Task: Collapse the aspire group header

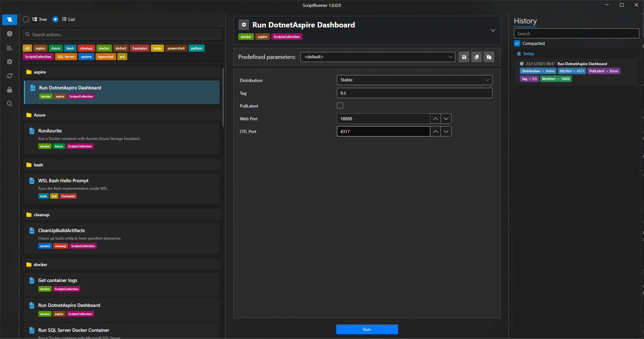Action: (121, 71)
